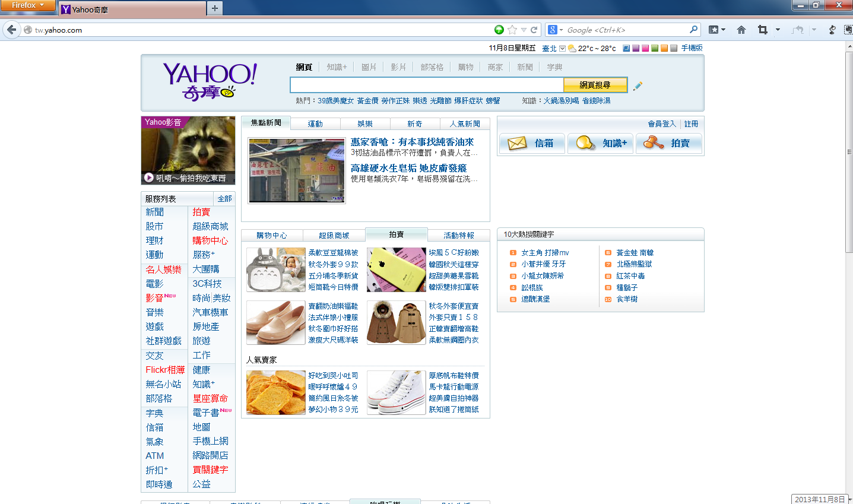Select the green theme color swatch
Viewport: 853px width, 504px height.
pyautogui.click(x=655, y=48)
